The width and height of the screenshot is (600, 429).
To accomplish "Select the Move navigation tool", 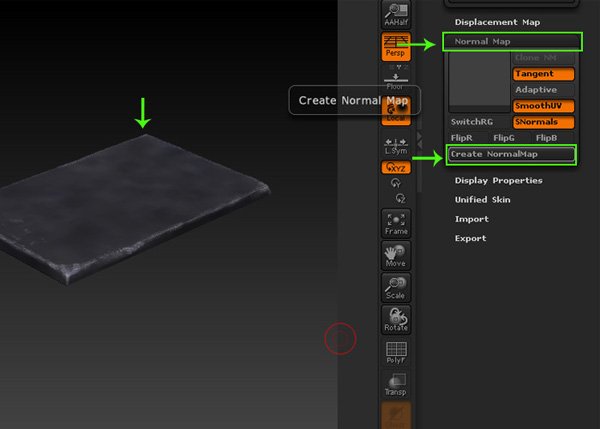I will tap(396, 255).
